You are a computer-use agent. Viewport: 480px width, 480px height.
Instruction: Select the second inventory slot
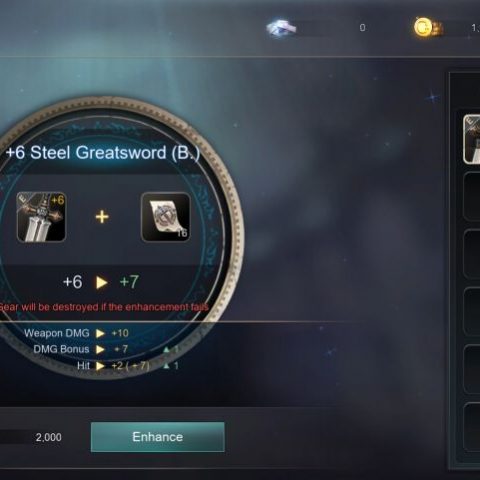(x=472, y=196)
